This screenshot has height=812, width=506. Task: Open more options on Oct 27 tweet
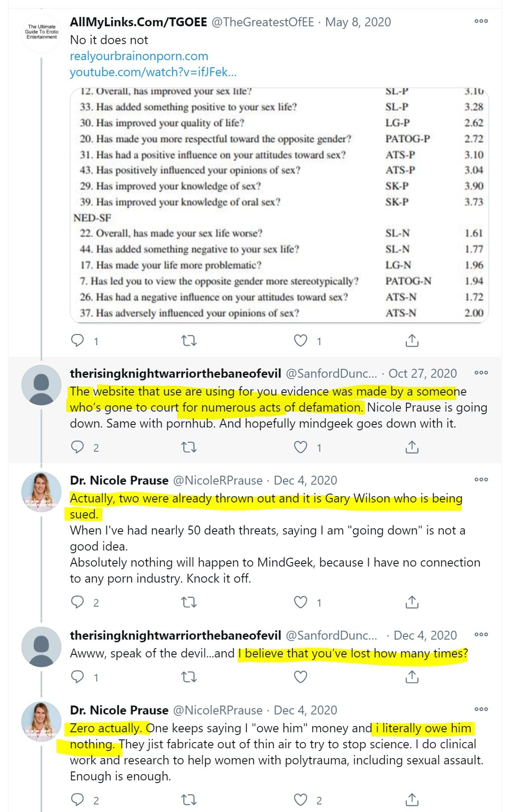click(x=481, y=373)
